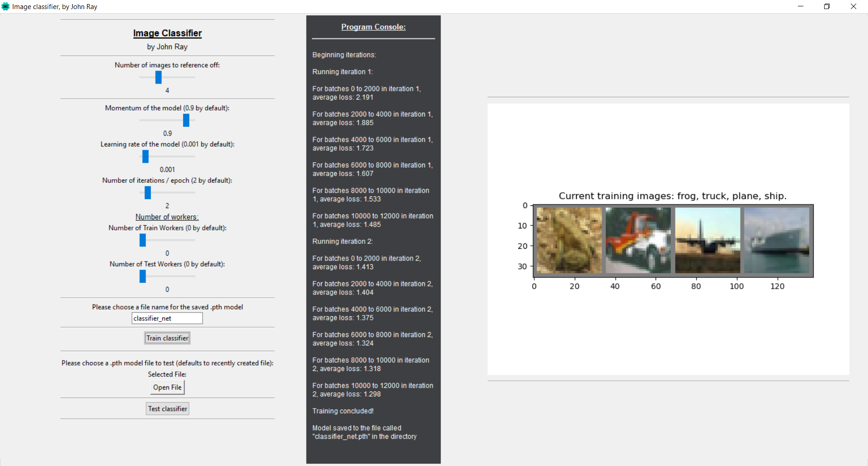Viewport: 868px width, 466px height.
Task: Select the truck training image thumbnail
Action: point(637,241)
